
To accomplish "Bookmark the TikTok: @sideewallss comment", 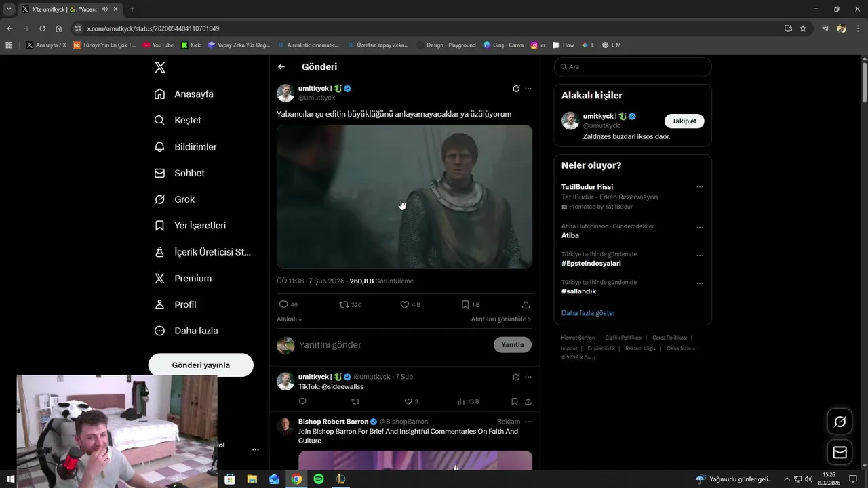I will (x=515, y=401).
